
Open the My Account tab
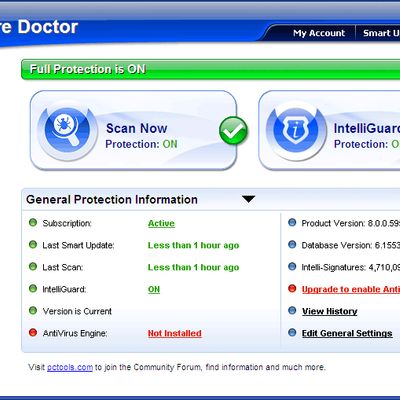tap(319, 33)
